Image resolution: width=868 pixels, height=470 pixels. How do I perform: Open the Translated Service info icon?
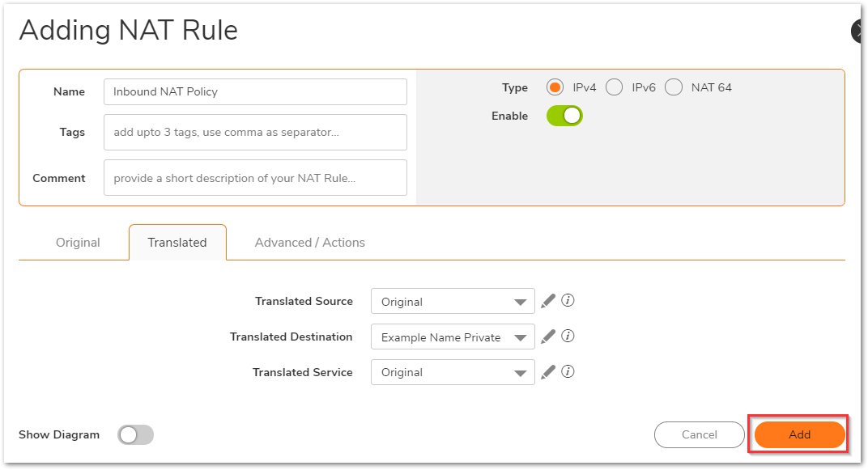[x=568, y=372]
